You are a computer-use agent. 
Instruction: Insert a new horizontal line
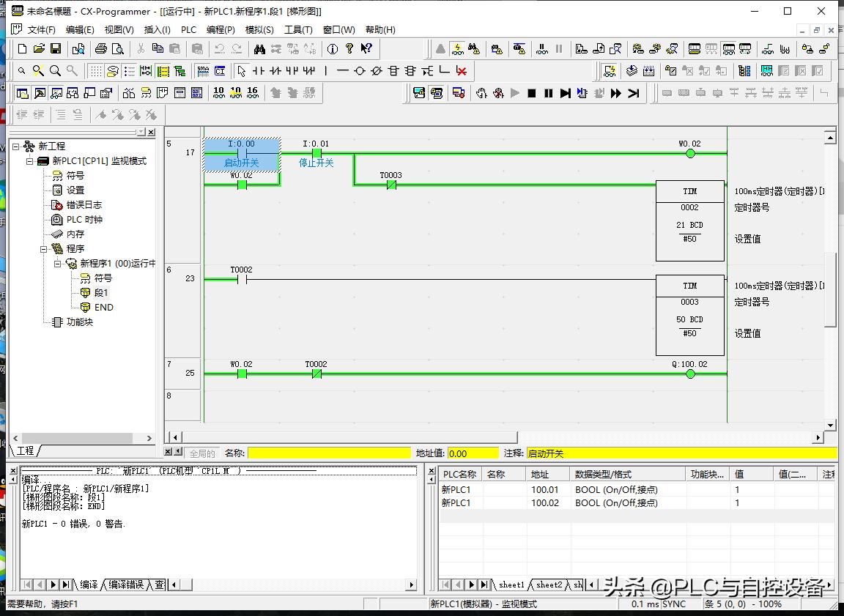[x=343, y=71]
